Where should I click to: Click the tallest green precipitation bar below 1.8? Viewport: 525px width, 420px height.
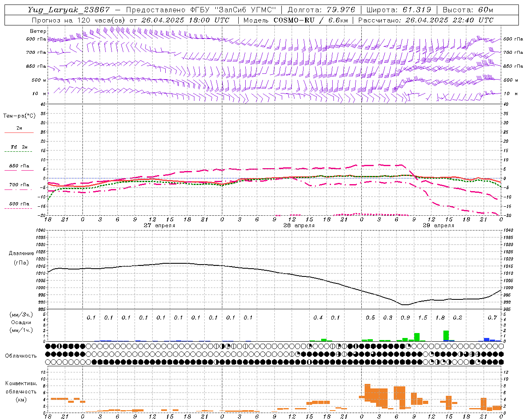click(446, 336)
